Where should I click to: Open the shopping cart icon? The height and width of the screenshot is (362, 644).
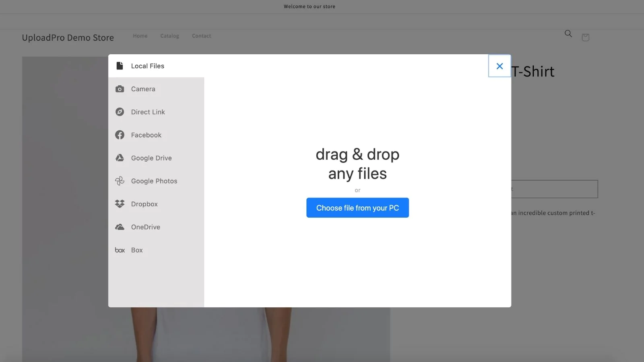585,37
